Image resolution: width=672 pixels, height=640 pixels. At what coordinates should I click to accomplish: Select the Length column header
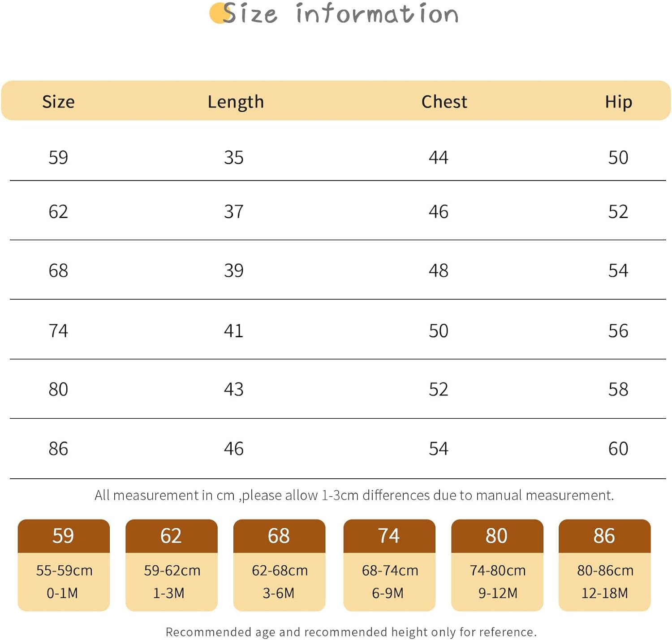pos(236,102)
